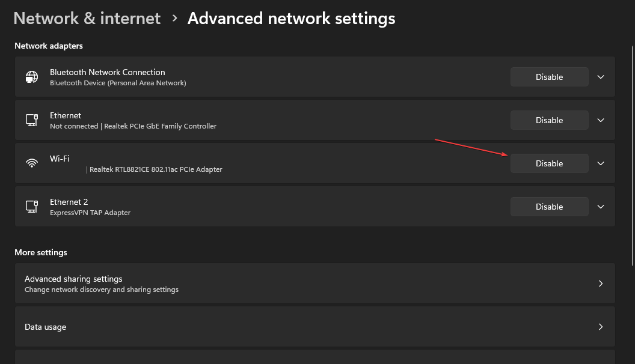This screenshot has width=635, height=364.
Task: Disable the Ethernet adapter
Action: click(549, 120)
